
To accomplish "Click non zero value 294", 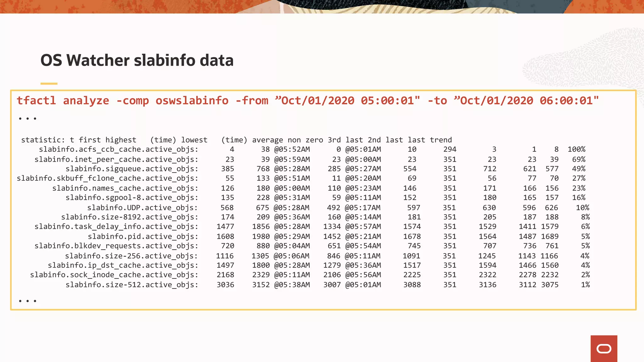I will [x=450, y=149].
